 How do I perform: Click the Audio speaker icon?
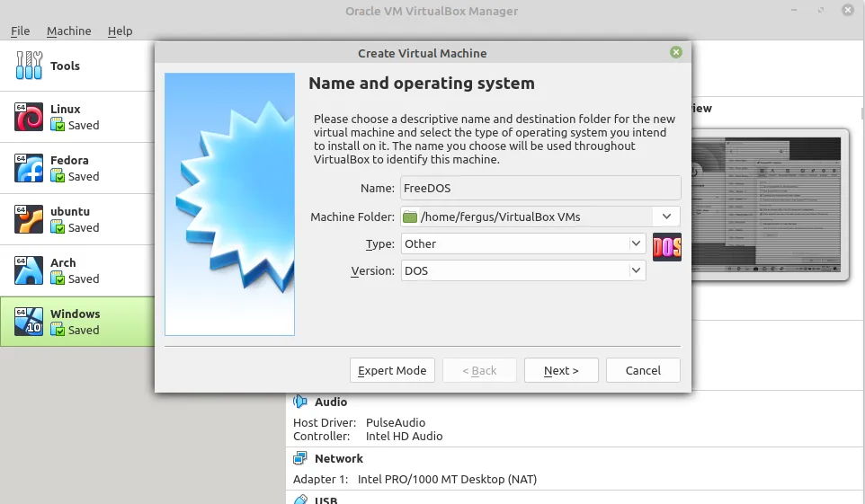[x=300, y=402]
